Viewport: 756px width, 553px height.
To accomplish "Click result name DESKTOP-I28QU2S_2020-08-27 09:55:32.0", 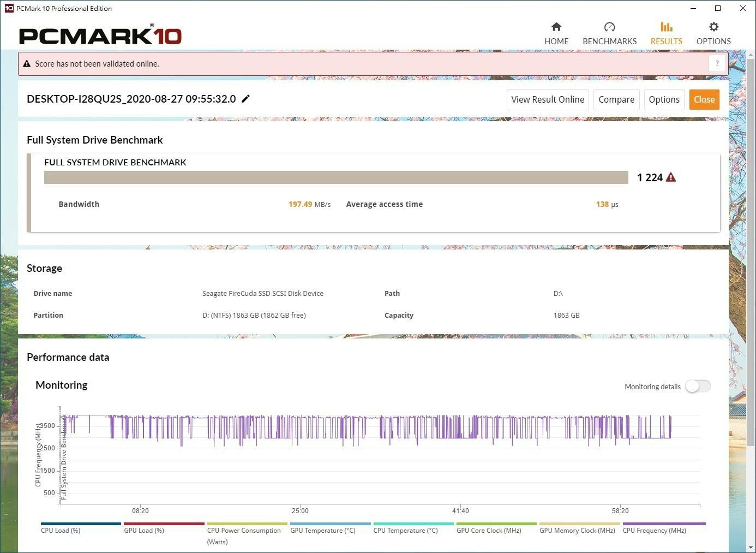I will click(x=131, y=99).
